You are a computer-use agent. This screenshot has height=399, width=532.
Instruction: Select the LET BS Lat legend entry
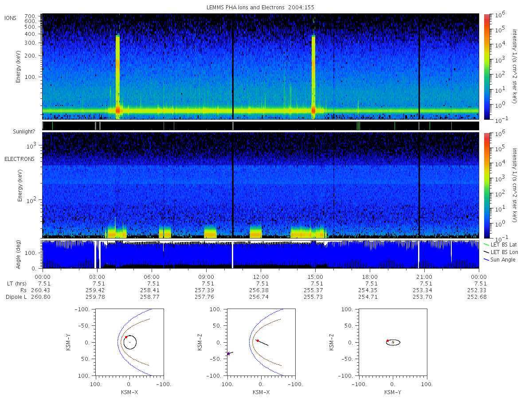coord(504,244)
